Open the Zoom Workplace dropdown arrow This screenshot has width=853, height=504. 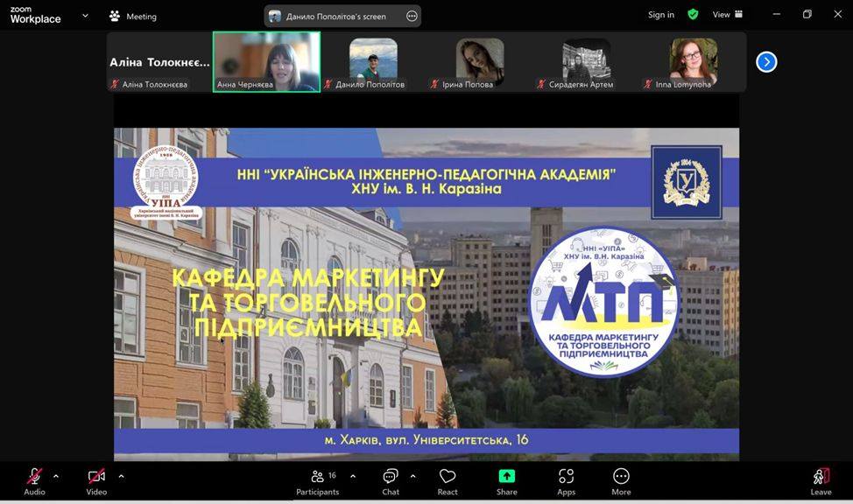86,16
